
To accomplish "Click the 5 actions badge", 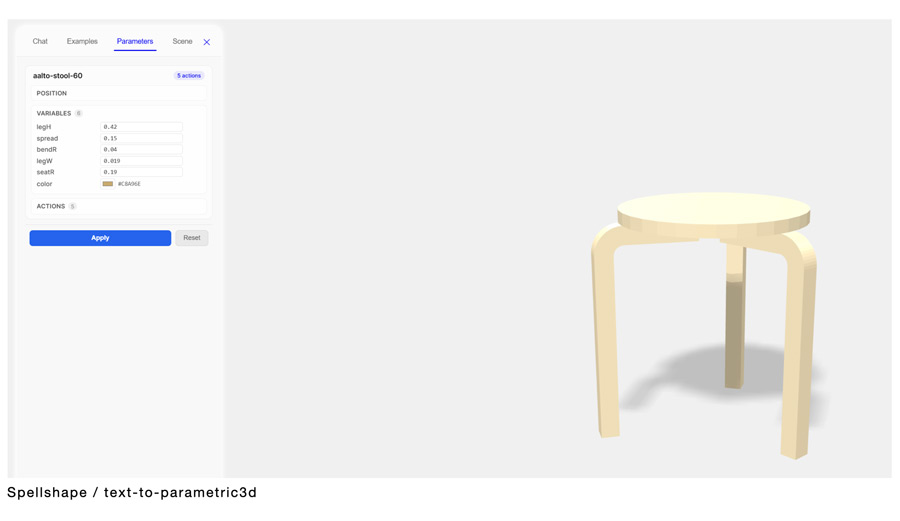I will click(x=189, y=76).
